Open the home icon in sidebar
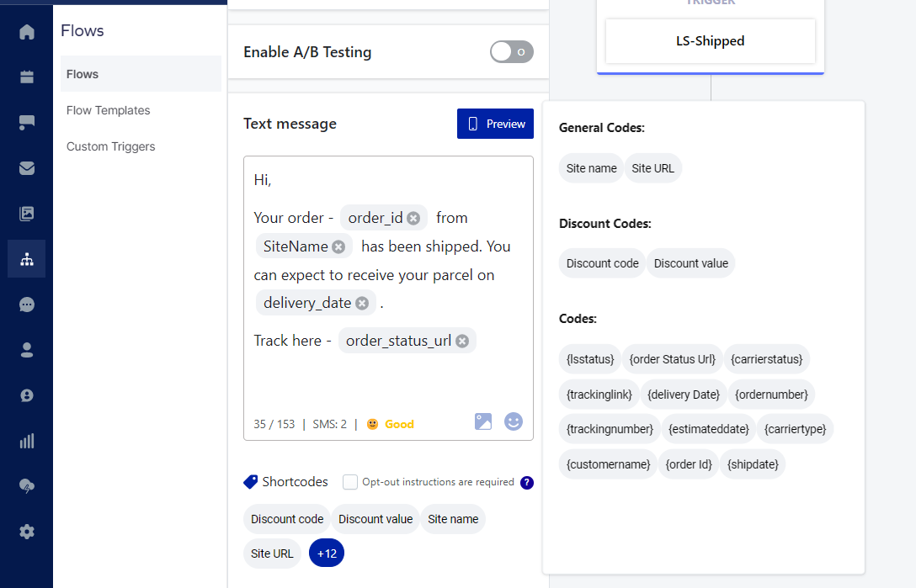This screenshot has width=916, height=588. pyautogui.click(x=27, y=32)
